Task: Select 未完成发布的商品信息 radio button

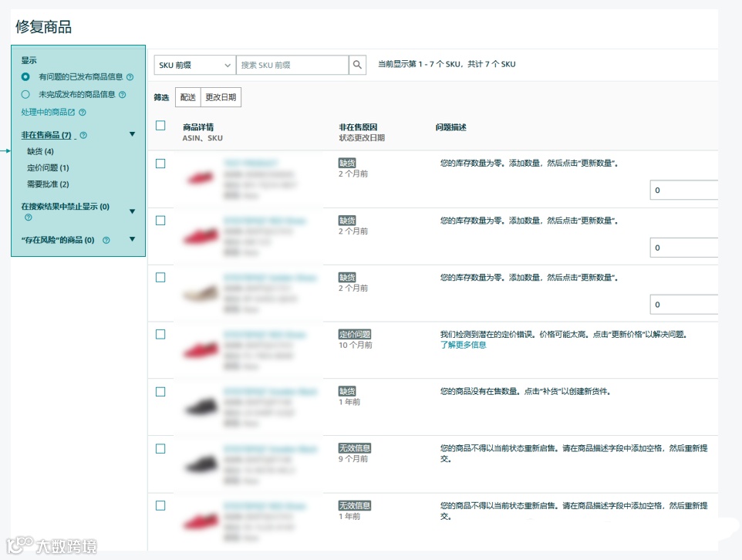Action: click(25, 95)
